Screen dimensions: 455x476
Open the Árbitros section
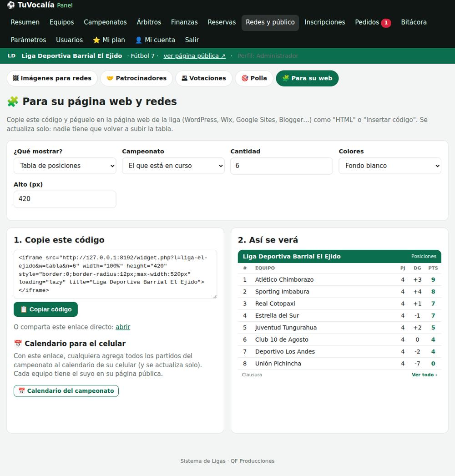tap(149, 22)
